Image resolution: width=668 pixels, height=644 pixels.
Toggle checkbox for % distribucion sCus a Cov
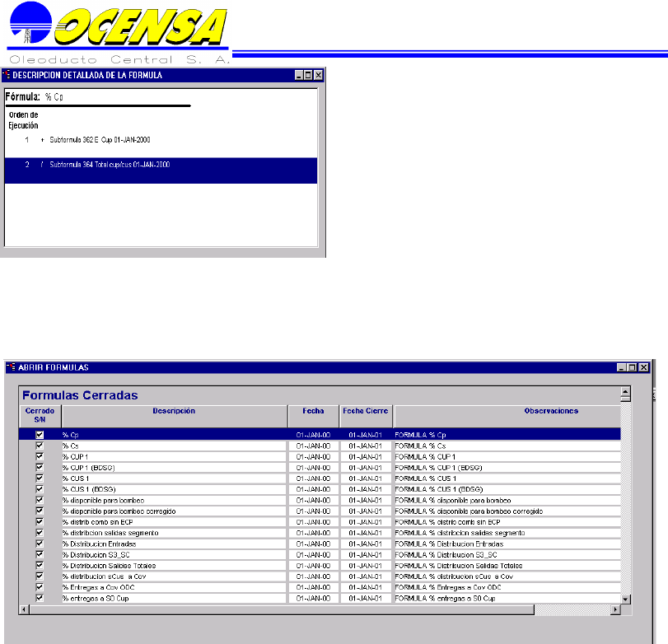(40, 576)
